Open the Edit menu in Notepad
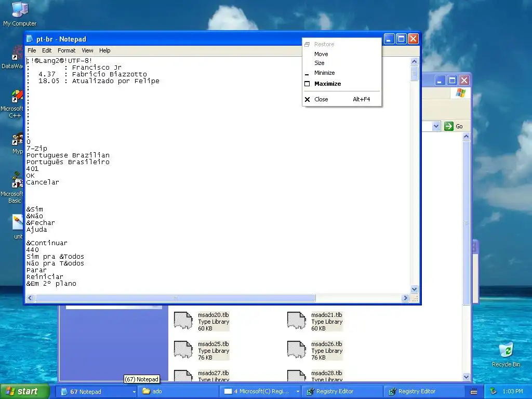The width and height of the screenshot is (532, 399). click(47, 50)
